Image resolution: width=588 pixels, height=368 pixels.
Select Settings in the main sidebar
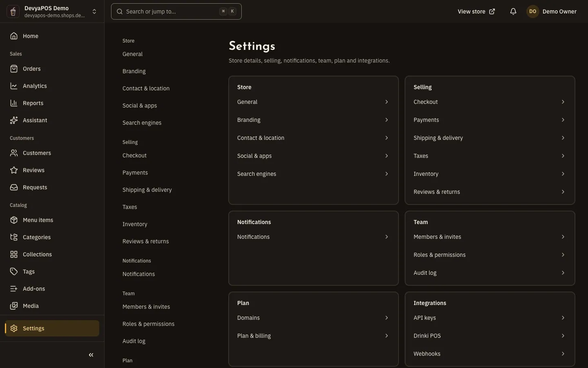[x=52, y=328]
